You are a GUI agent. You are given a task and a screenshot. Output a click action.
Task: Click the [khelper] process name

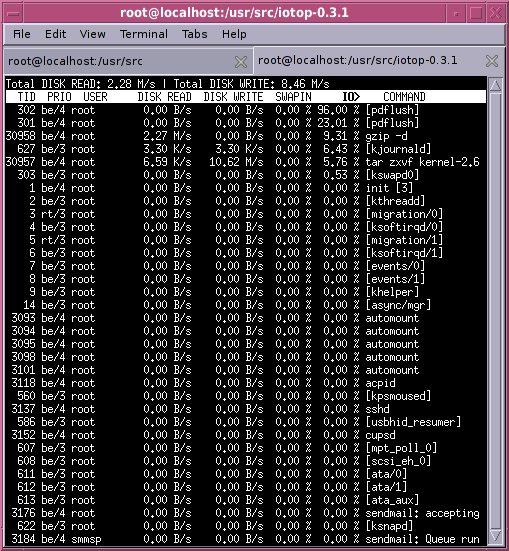coord(392,292)
